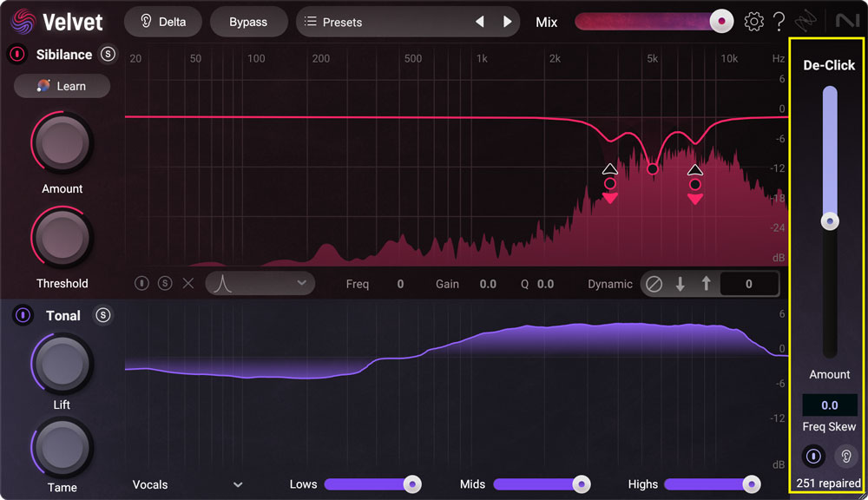Click the Tonal Tame knob

tap(62, 447)
